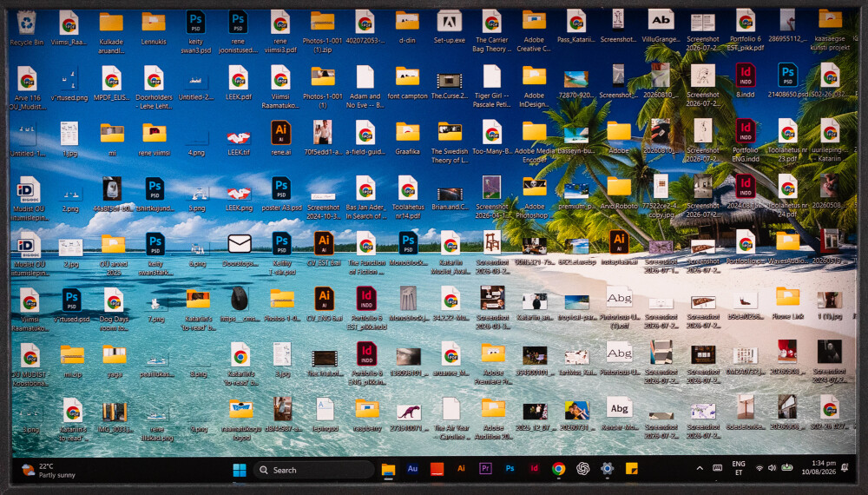Open the notifications bell icon
This screenshot has height=495, width=868.
click(x=845, y=467)
